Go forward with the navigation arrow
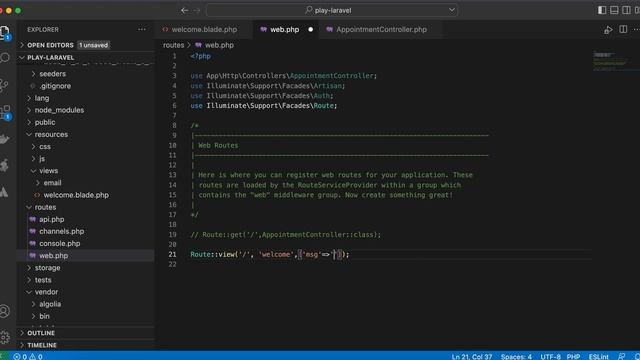 point(197,10)
